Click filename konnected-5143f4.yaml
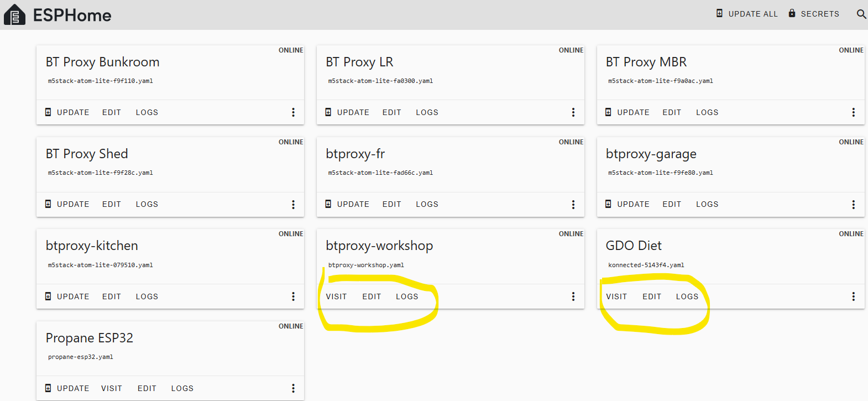 pos(646,265)
